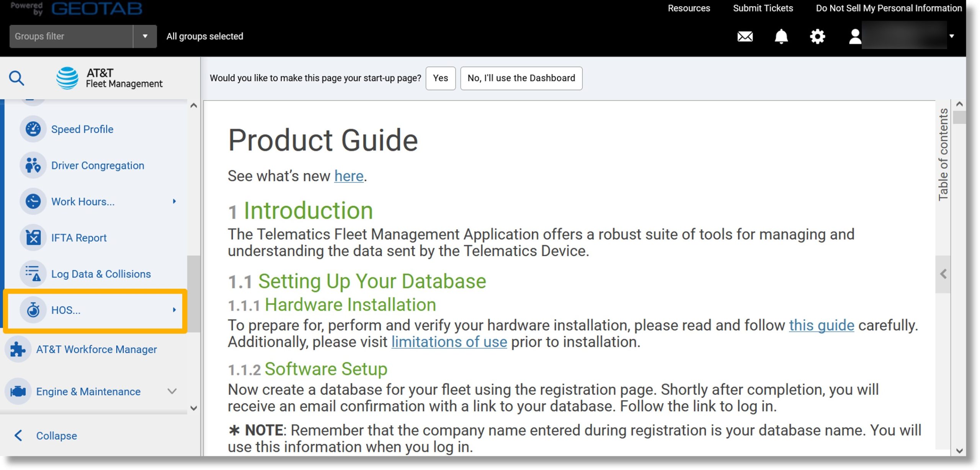Screen dimensions: 980x470
Task: Open the notifications bell
Action: (x=781, y=36)
